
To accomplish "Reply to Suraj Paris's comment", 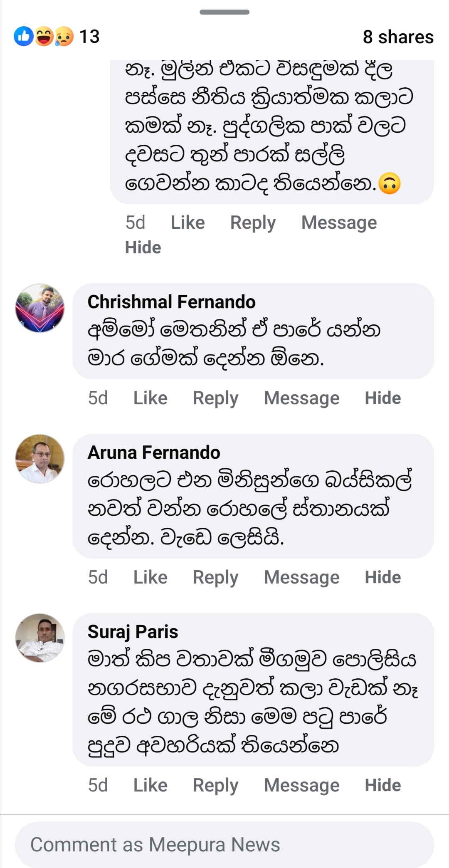I will (215, 785).
